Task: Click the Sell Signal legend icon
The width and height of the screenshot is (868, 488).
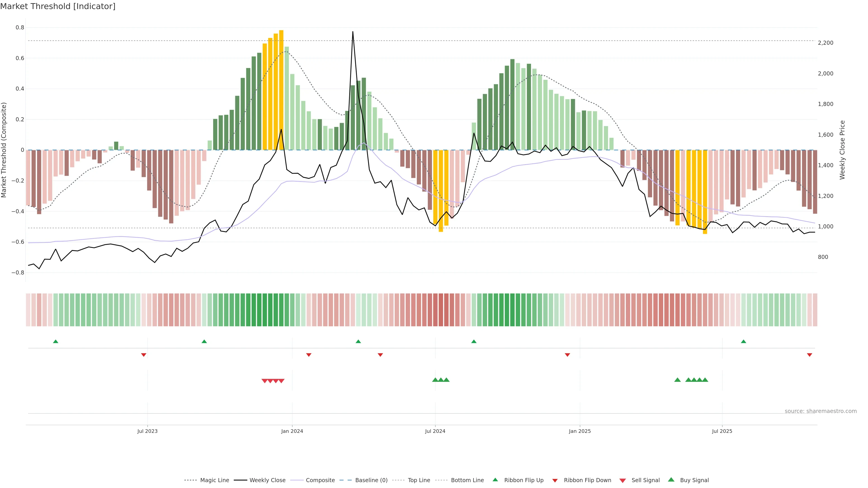Action: 622,480
